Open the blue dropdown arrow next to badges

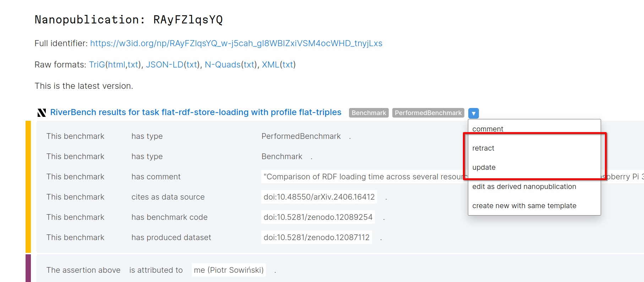pyautogui.click(x=474, y=113)
